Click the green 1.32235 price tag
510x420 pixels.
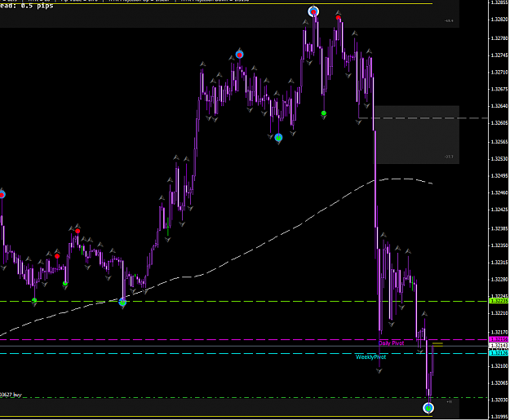point(499,301)
